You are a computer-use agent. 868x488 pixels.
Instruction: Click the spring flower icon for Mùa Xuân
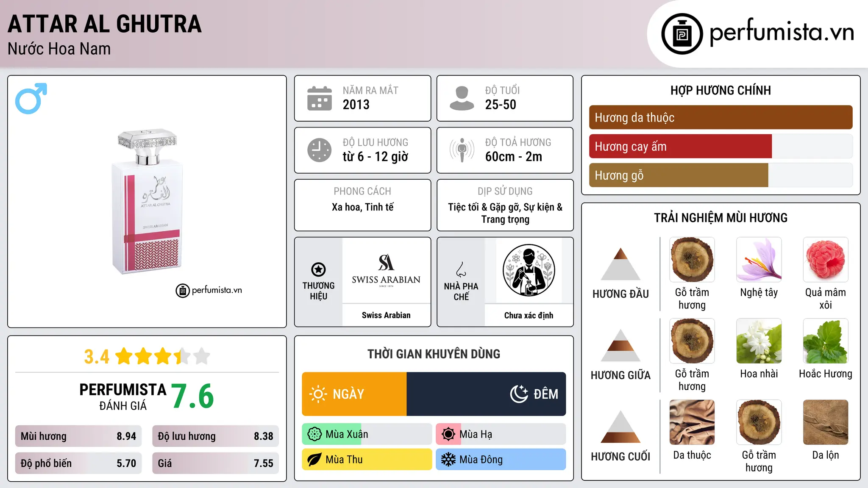pos(314,434)
